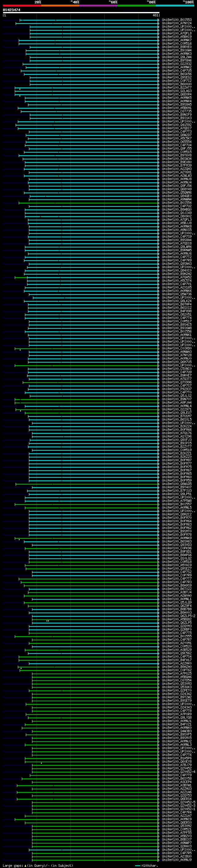Select the UniRef100_B2ZAT7 label
The image size is (197, 868).
(177, 88)
